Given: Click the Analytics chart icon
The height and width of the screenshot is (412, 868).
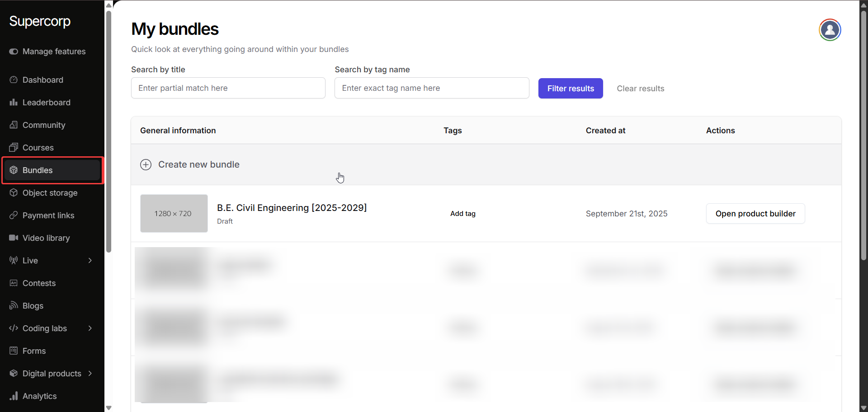Looking at the screenshot, I should (x=14, y=396).
